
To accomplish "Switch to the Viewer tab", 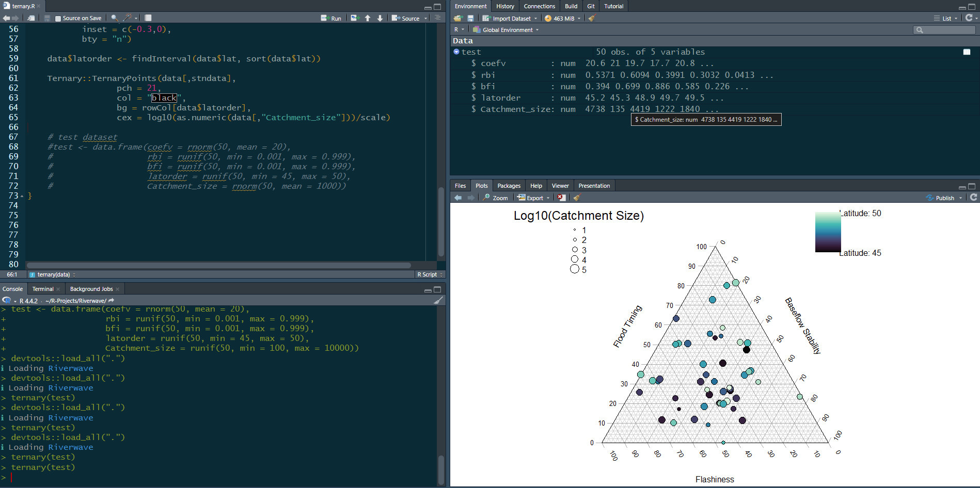I will [560, 186].
